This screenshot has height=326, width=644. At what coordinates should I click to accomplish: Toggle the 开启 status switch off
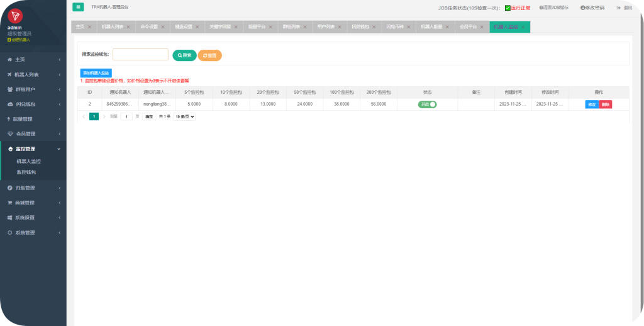click(x=427, y=104)
